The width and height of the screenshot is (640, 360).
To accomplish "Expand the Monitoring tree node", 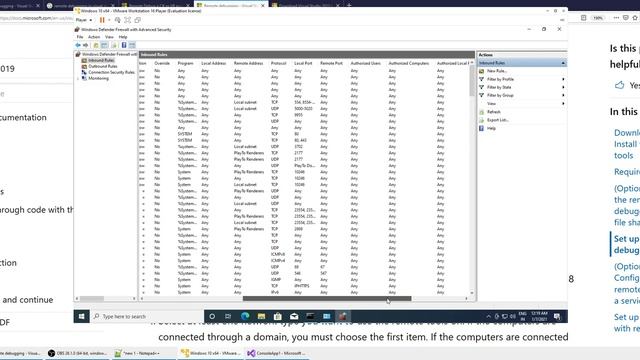I will tap(78, 78).
